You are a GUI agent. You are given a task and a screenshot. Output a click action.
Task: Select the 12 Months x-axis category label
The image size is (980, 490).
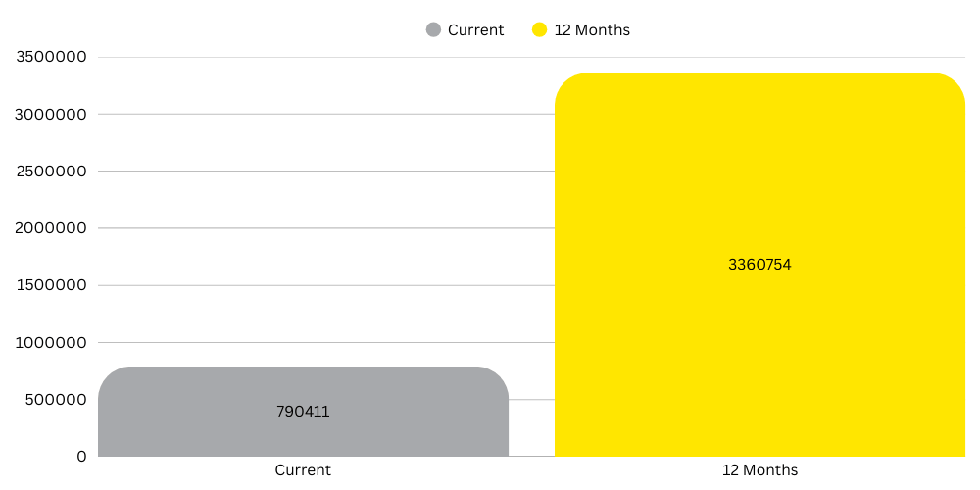tap(759, 470)
